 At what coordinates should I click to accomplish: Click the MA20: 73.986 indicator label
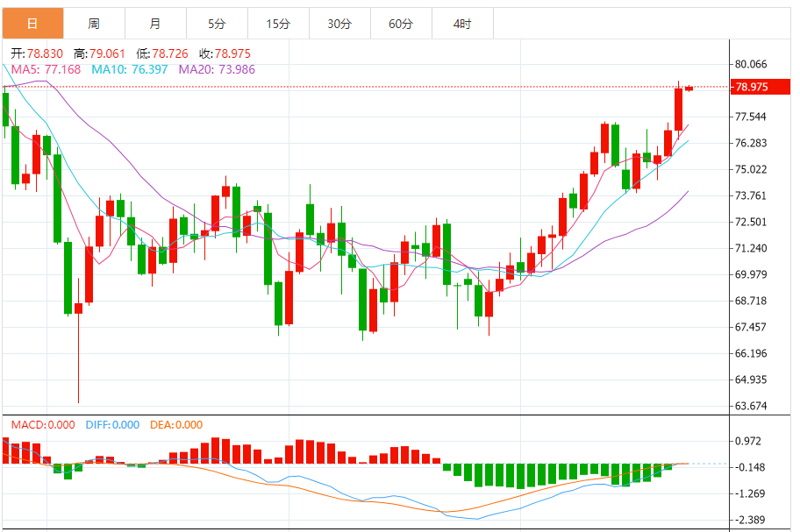(217, 69)
